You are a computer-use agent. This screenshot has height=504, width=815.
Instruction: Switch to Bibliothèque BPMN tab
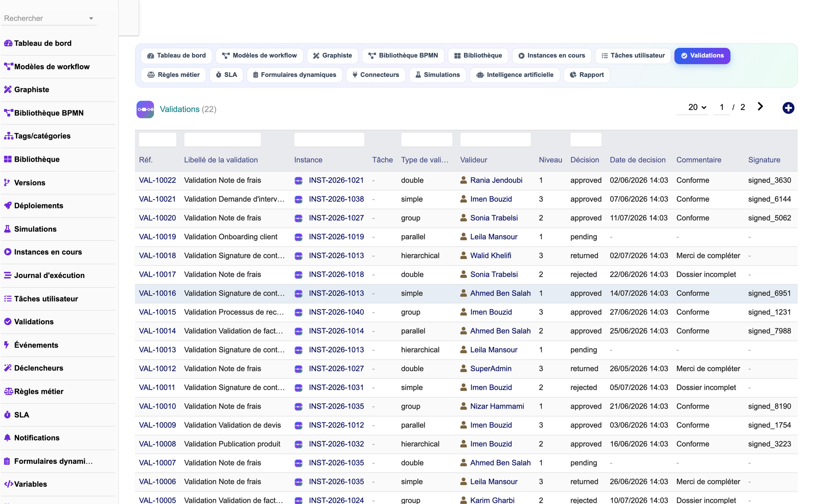pos(403,56)
